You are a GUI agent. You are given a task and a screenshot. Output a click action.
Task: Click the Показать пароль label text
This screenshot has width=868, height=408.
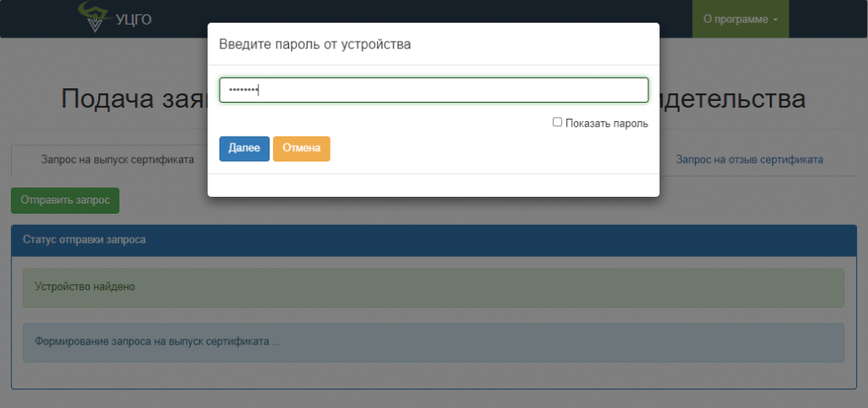[607, 124]
